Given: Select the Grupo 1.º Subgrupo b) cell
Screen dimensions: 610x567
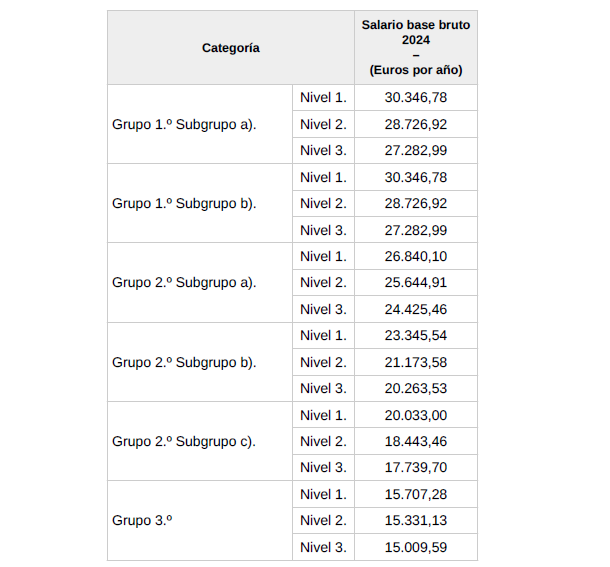Looking at the screenshot, I should coord(185,203).
